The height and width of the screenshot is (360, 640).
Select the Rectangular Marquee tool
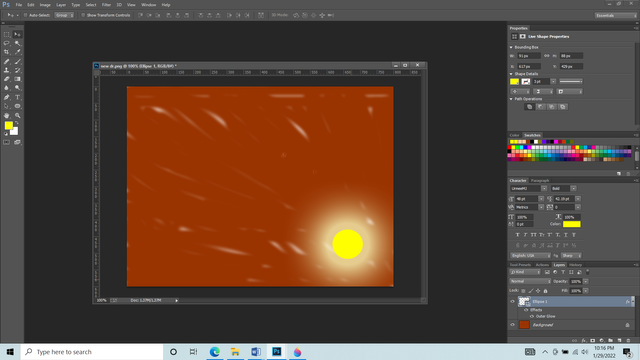coord(7,34)
